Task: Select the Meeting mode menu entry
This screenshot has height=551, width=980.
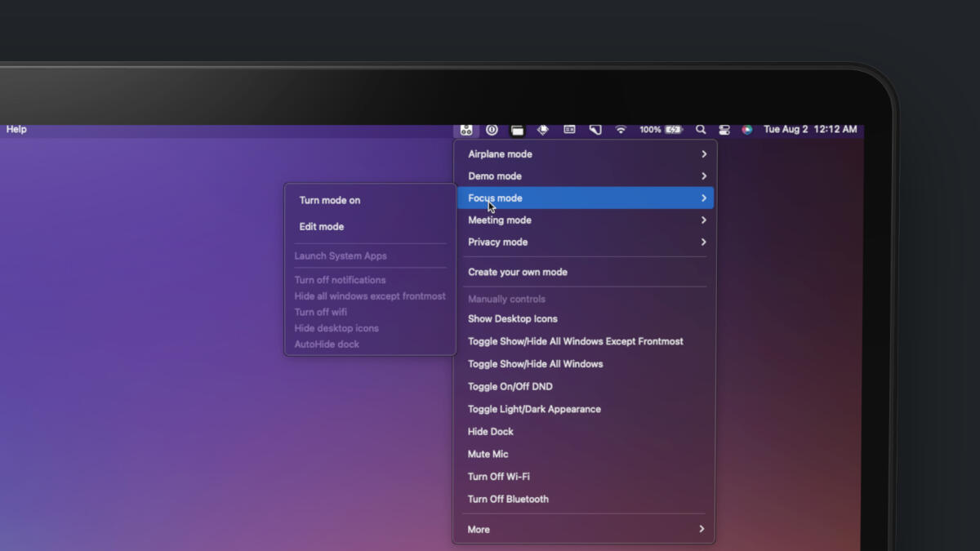Action: (500, 220)
